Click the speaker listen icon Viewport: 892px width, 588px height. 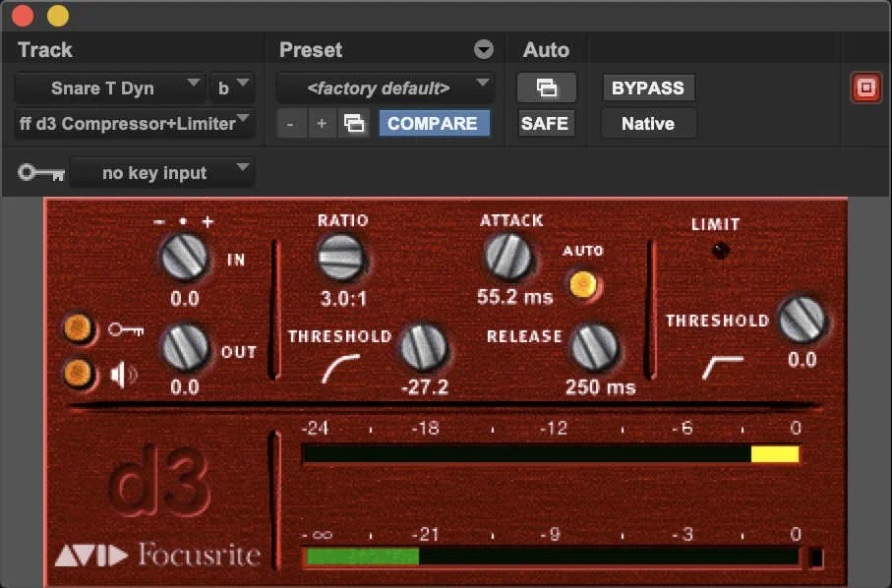click(124, 375)
